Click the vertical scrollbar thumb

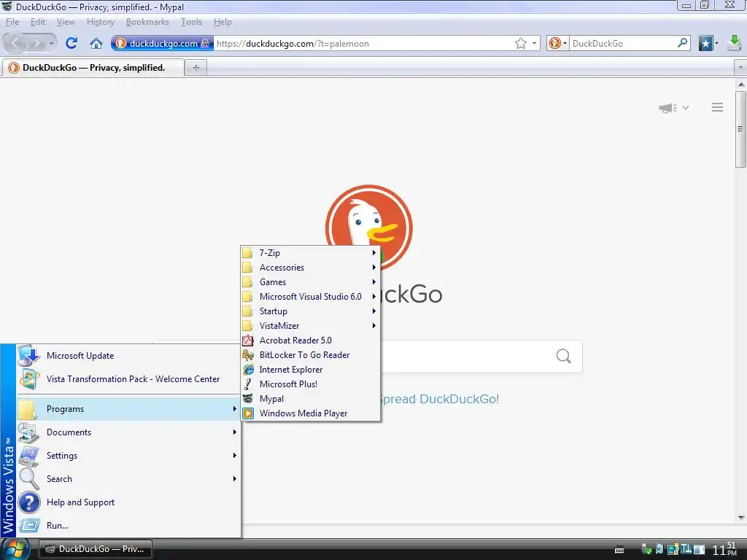point(741,130)
